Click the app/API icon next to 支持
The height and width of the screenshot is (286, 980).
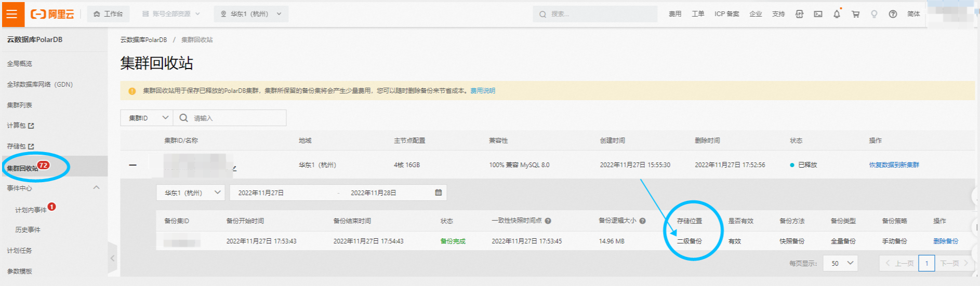click(x=799, y=14)
